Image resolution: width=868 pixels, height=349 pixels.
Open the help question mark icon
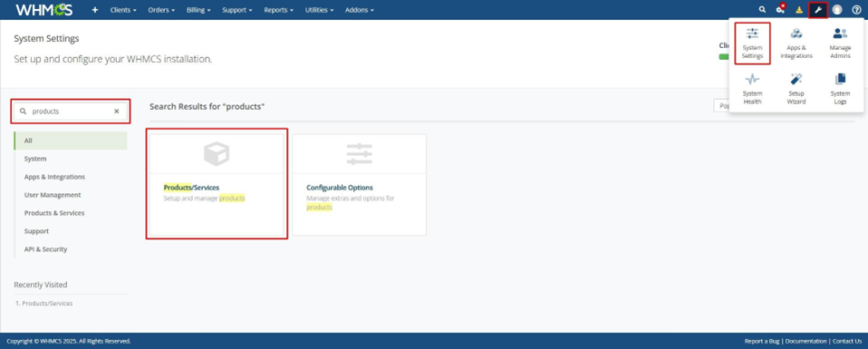coord(856,10)
